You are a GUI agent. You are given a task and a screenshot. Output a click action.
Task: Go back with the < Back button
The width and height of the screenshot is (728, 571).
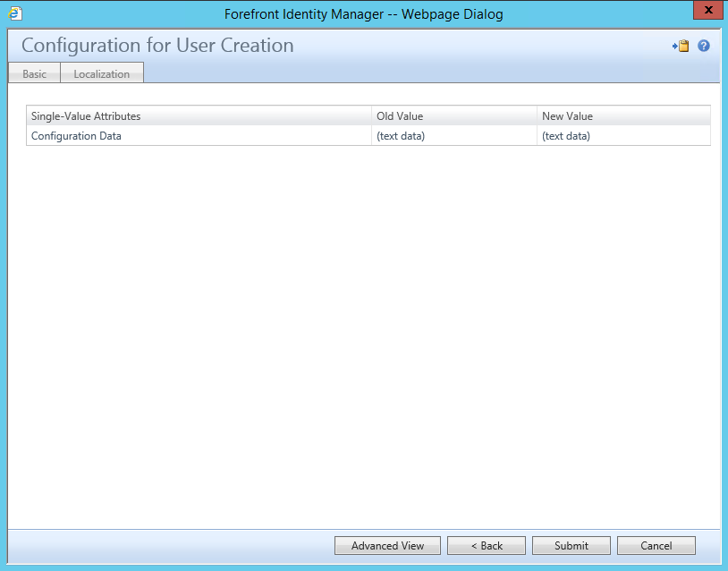point(487,545)
